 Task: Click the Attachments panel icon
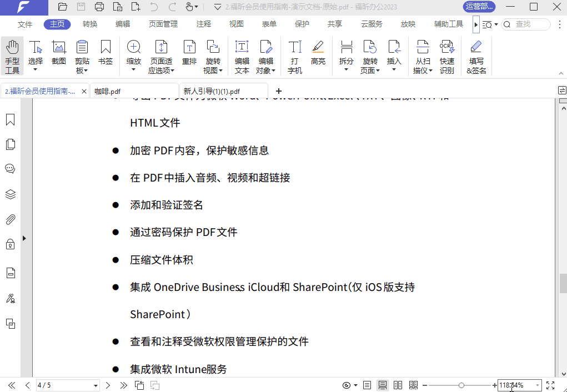click(9, 219)
